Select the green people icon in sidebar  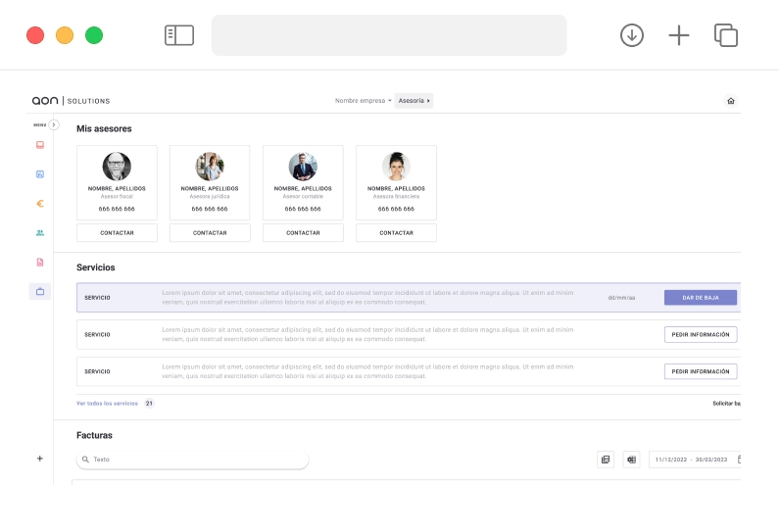pyautogui.click(x=40, y=233)
